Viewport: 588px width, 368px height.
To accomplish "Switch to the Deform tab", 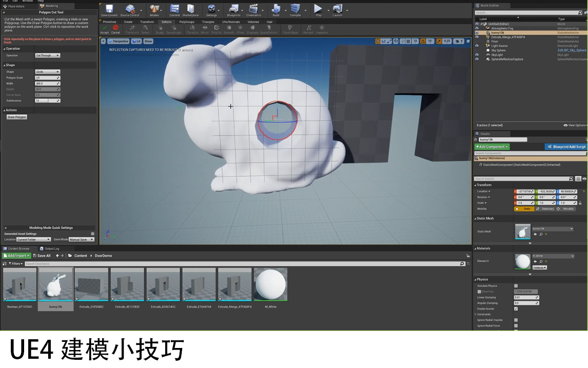I will pyautogui.click(x=166, y=22).
